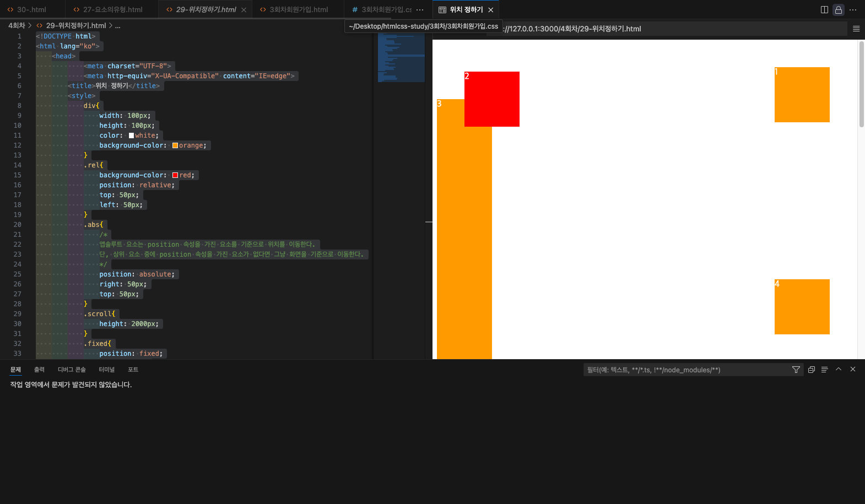Screen dimensions: 865x504
Task: Click the '.rel{' selector line
Action: [x=94, y=165]
